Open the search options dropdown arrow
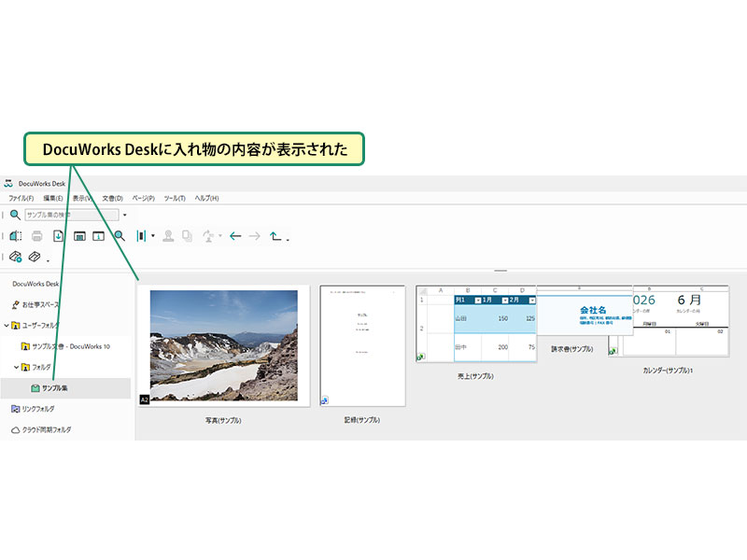 [x=125, y=215]
